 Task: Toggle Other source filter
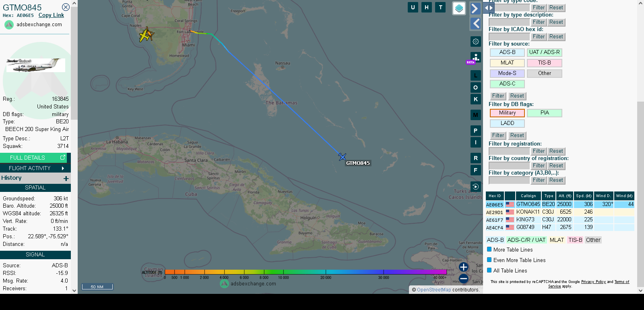click(x=545, y=73)
